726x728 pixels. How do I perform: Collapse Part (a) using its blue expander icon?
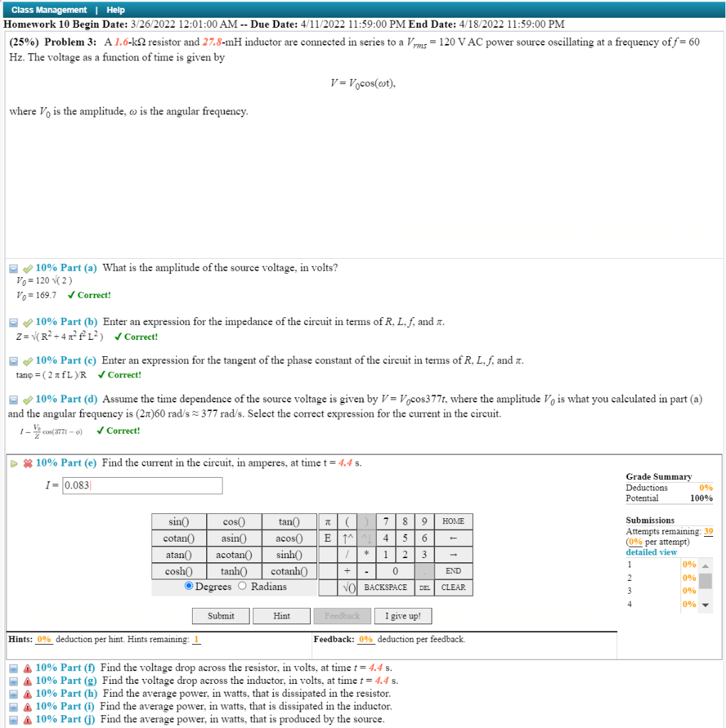(x=13, y=268)
